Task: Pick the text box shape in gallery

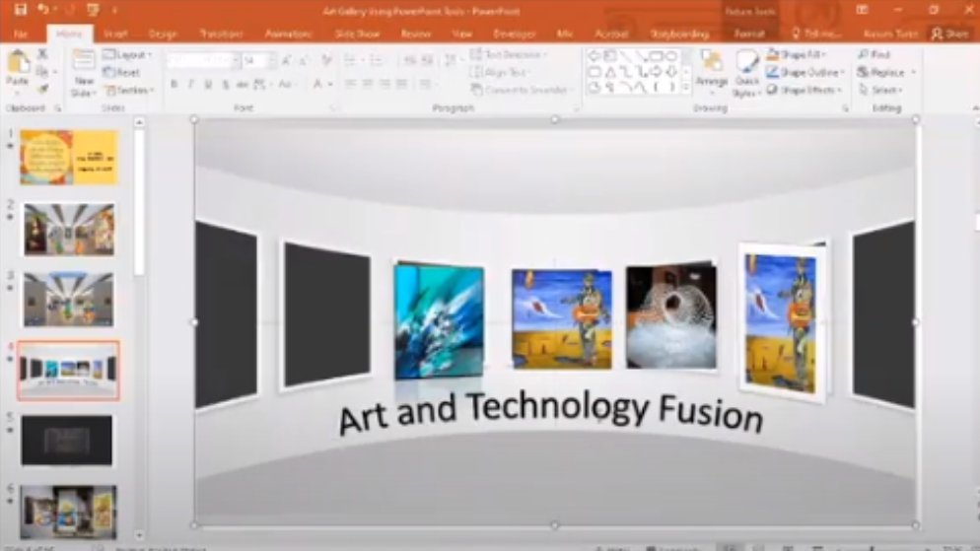Action: tap(610, 55)
